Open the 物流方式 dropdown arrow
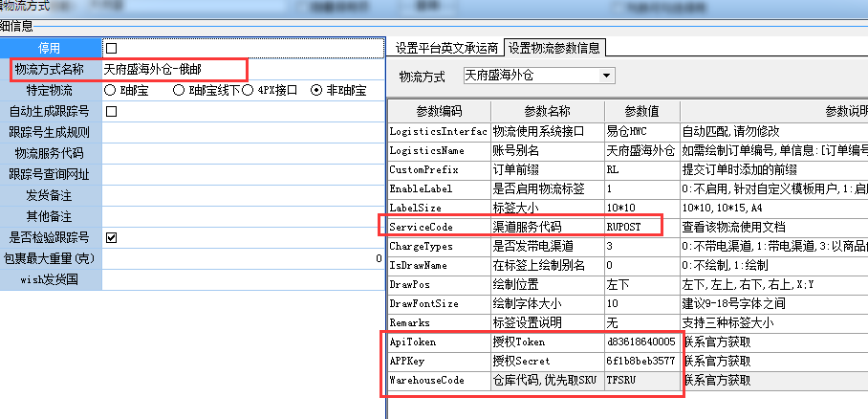This screenshot has width=868, height=419. pos(606,76)
